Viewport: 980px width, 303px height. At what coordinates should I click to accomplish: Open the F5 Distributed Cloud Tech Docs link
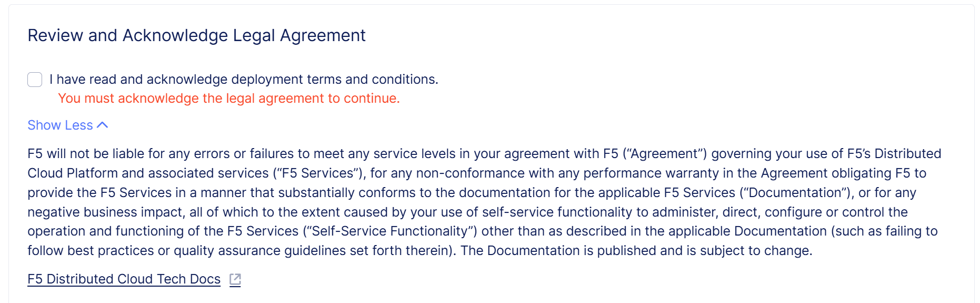tap(124, 279)
